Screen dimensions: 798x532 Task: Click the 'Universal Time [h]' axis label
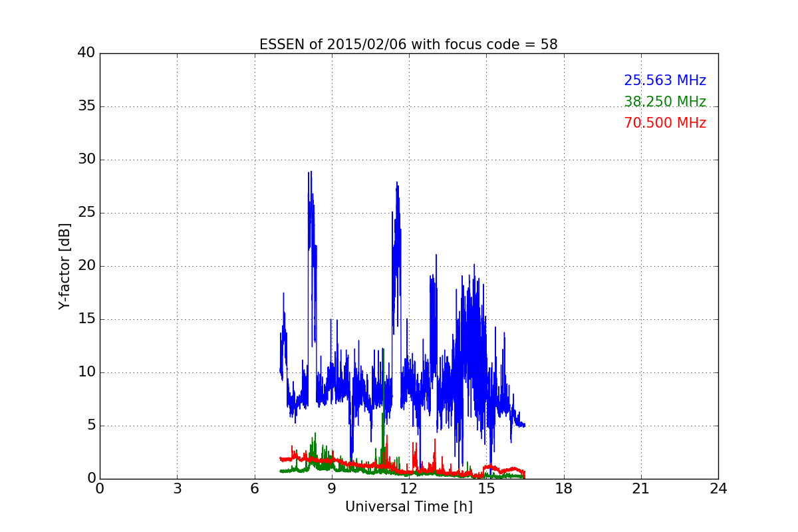tap(409, 507)
